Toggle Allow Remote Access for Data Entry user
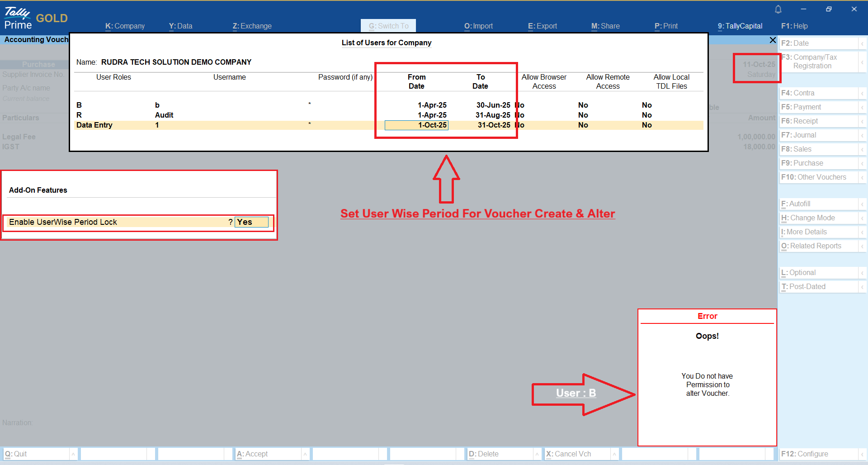This screenshot has height=465, width=868. point(583,125)
